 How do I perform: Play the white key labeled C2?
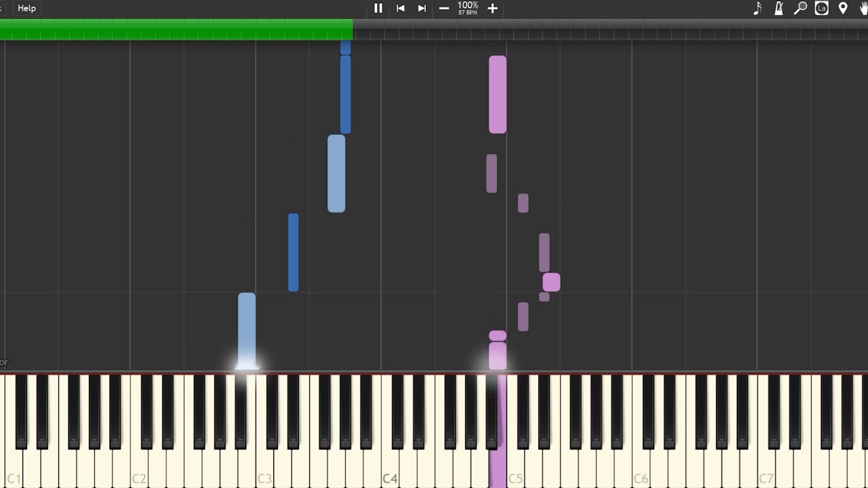point(139,468)
